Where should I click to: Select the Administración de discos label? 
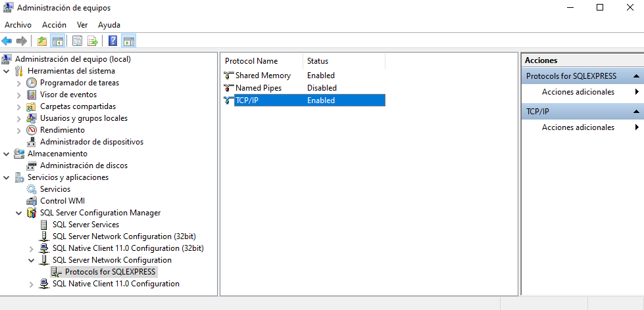pyautogui.click(x=84, y=166)
